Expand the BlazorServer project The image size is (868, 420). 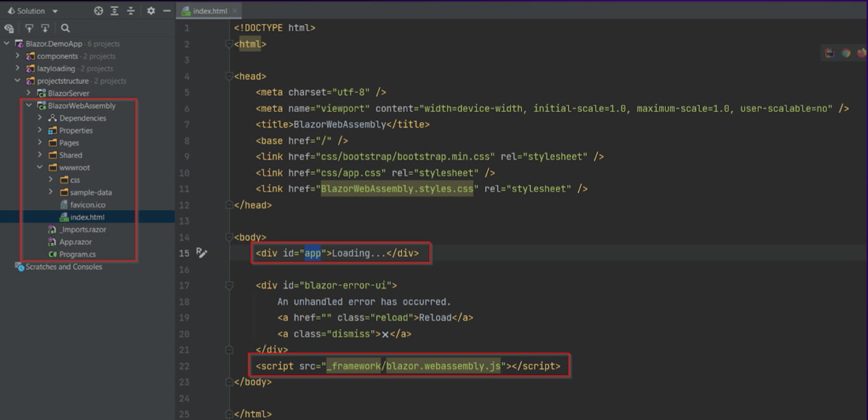click(29, 93)
